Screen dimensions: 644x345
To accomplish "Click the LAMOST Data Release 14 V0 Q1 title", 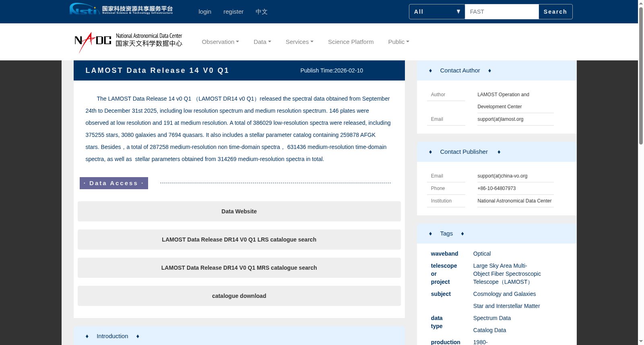I will pyautogui.click(x=157, y=70).
